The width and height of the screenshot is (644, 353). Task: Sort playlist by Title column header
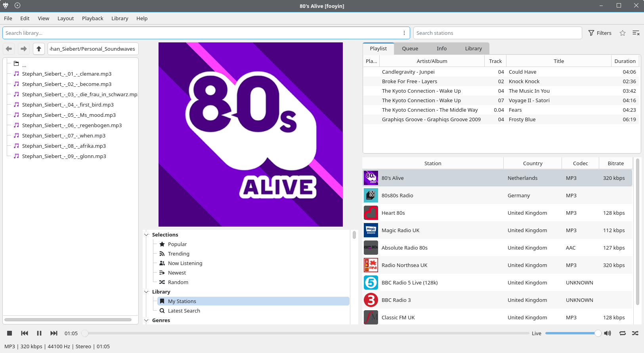click(559, 61)
